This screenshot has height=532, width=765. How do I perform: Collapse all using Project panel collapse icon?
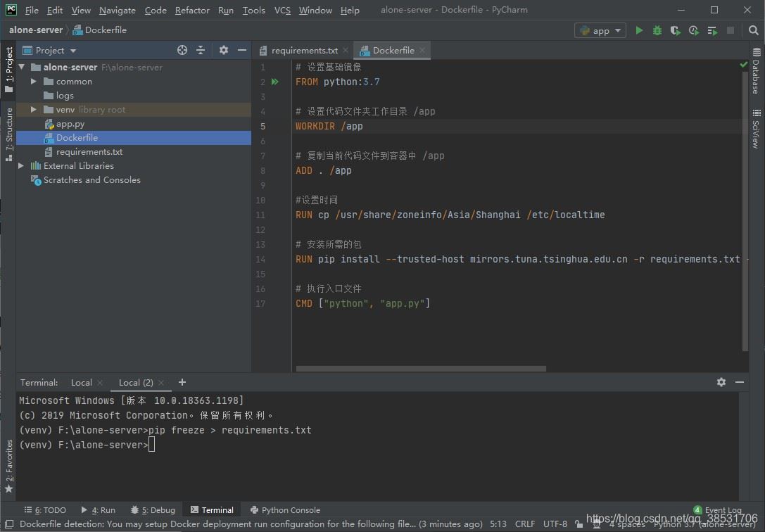(201, 50)
